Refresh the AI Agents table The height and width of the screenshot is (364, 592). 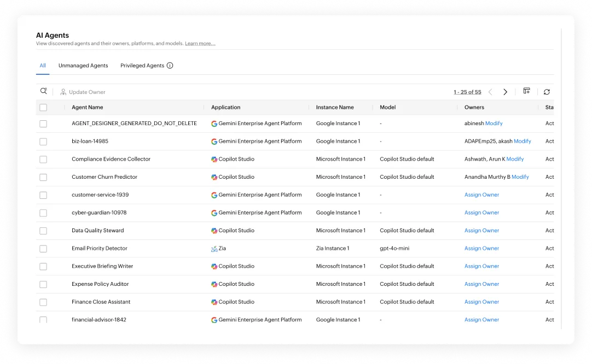pyautogui.click(x=547, y=92)
